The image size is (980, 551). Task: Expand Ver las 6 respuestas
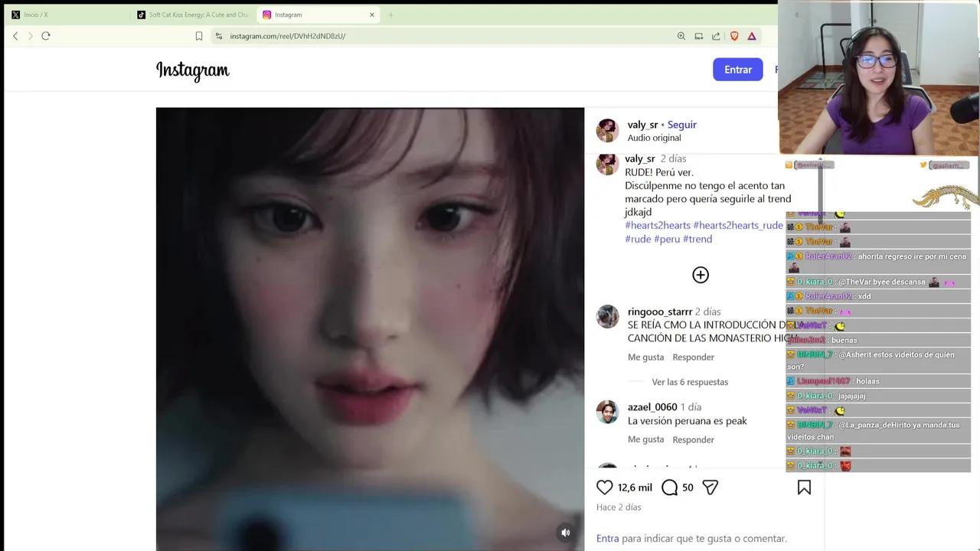[x=690, y=382]
